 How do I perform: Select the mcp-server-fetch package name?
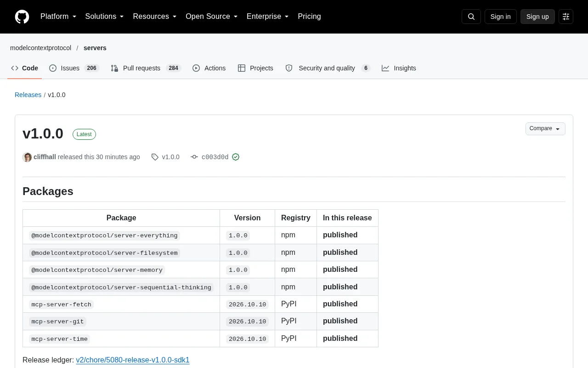pos(62,305)
